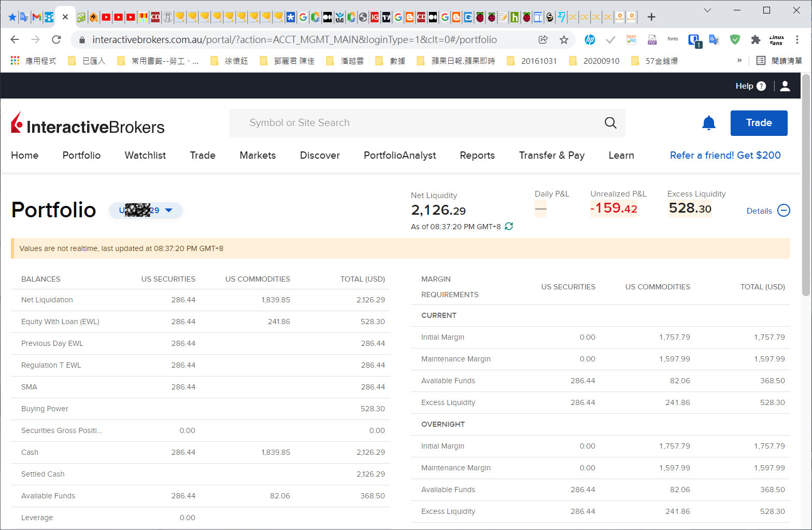Open the green shield AdGuard extension
Viewport: 812px width, 530px height.
(735, 39)
